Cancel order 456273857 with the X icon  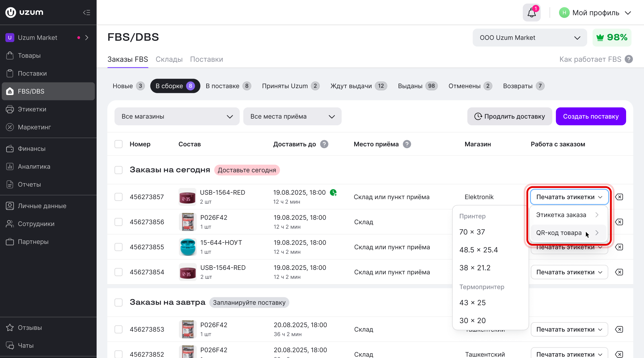[x=619, y=197]
